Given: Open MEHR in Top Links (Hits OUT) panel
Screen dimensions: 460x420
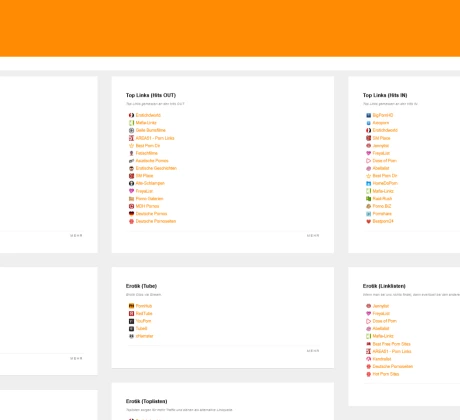Looking at the screenshot, I should 313,236.
